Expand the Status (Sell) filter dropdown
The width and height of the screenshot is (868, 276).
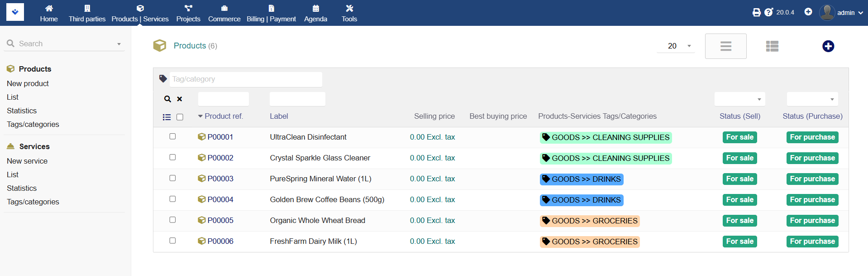point(739,99)
